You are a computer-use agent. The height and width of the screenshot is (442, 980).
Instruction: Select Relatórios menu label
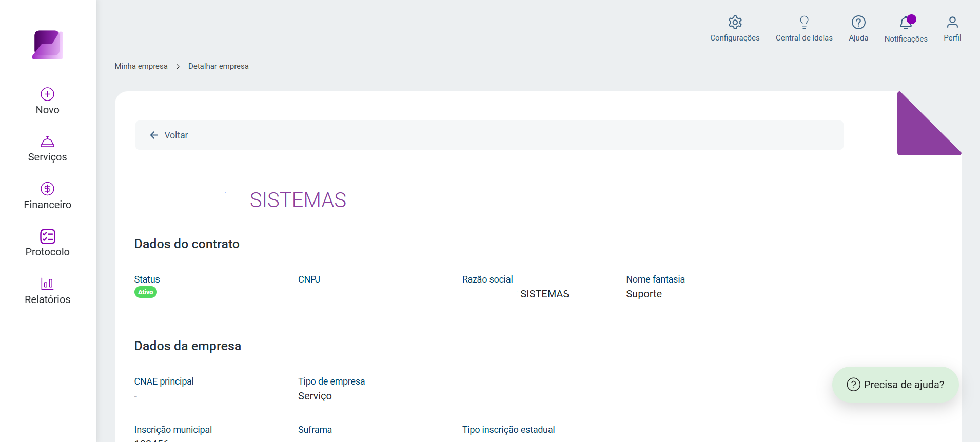(x=48, y=299)
